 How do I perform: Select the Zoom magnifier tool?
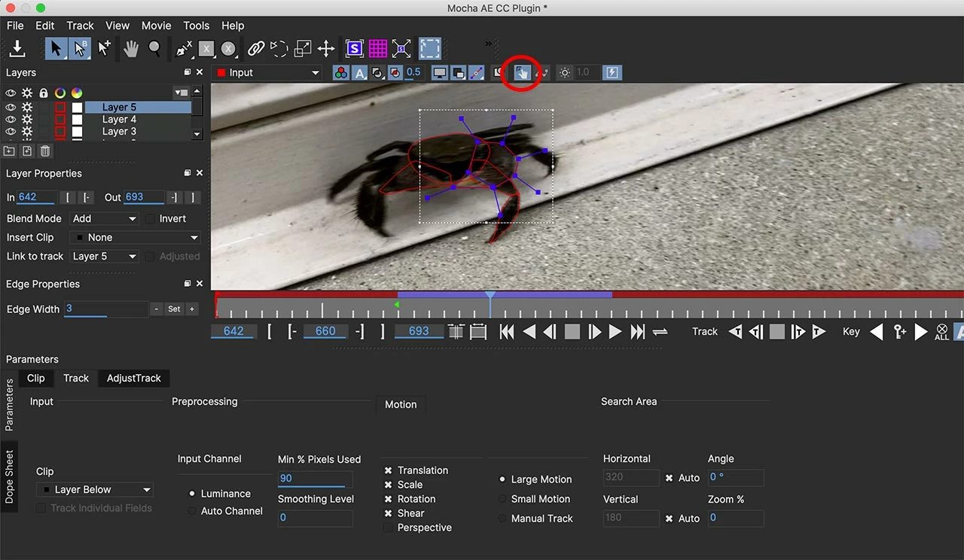pyautogui.click(x=154, y=49)
